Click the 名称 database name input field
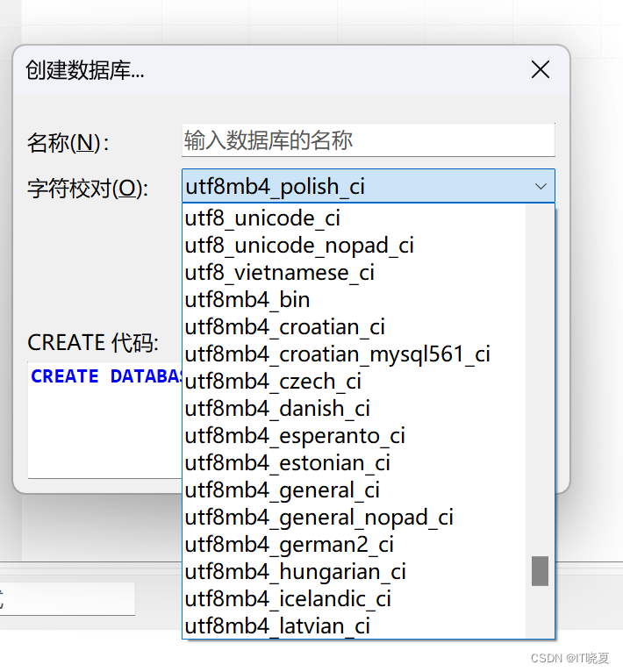 (369, 140)
